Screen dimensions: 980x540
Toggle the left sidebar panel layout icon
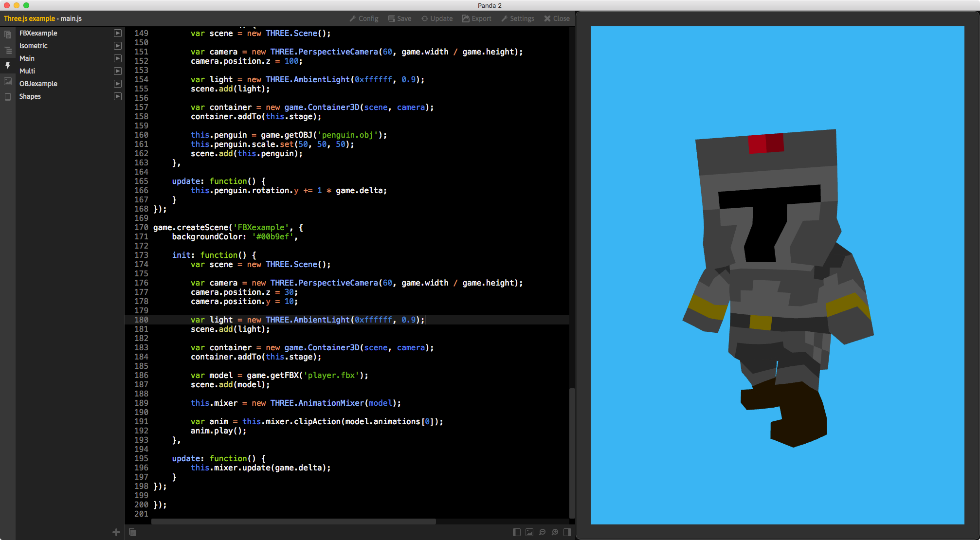tap(517, 532)
